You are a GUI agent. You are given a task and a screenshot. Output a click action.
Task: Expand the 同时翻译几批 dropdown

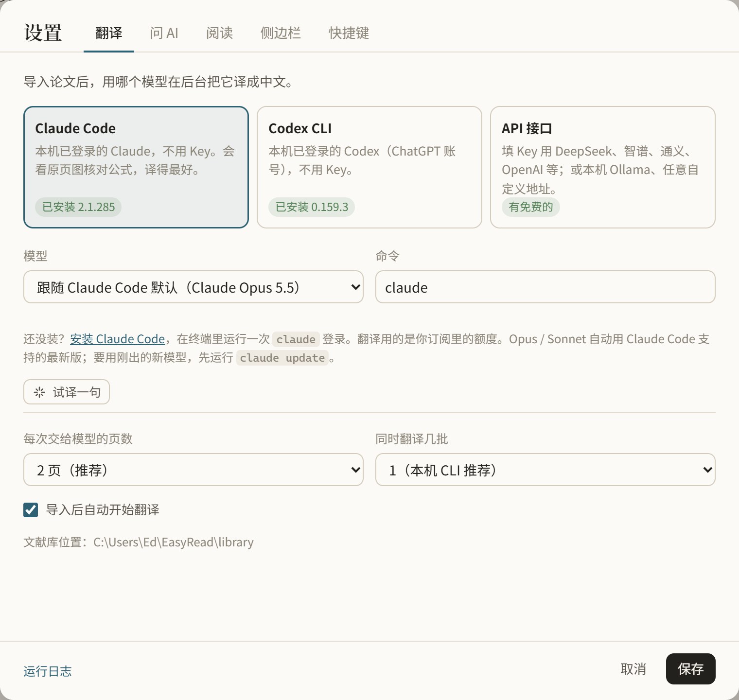point(545,470)
